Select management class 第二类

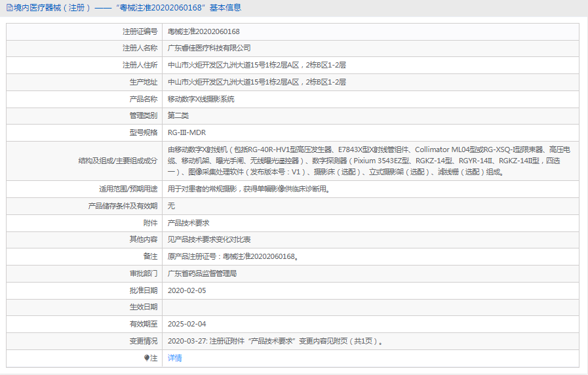tap(178, 115)
